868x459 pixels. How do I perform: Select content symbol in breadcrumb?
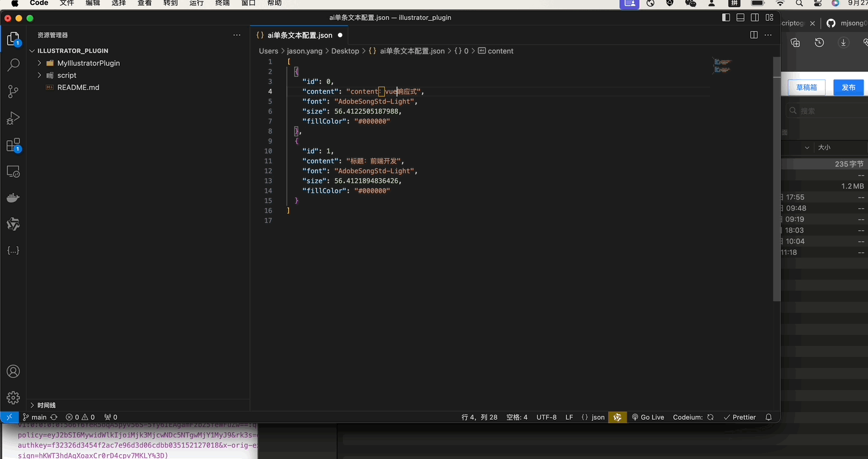[x=495, y=51]
